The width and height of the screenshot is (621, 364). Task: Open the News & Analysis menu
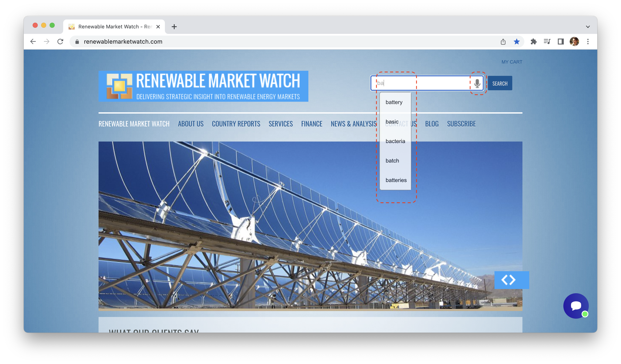pyautogui.click(x=354, y=124)
